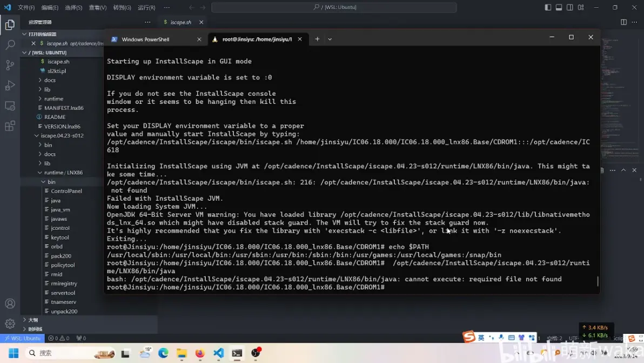Open the 选择(S) menu
Viewport: 644px width, 363px height.
73,8
